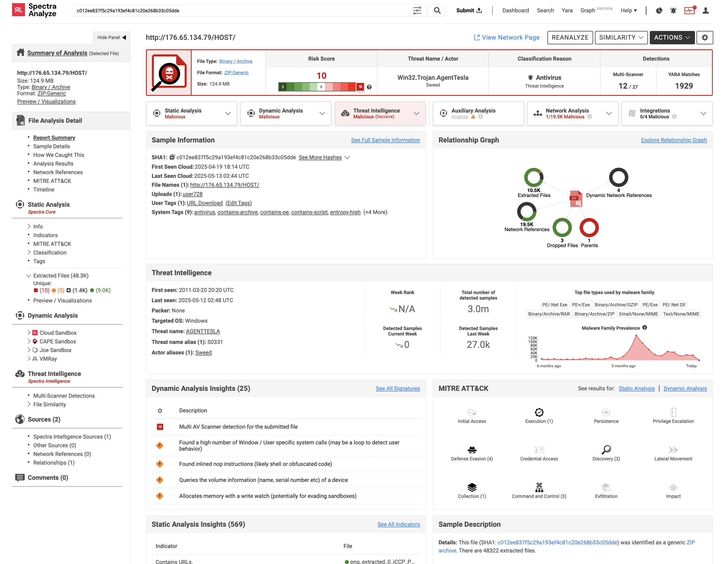Collapse the Extracted Files section
Viewport: 728px width, 564px height.
click(x=29, y=276)
